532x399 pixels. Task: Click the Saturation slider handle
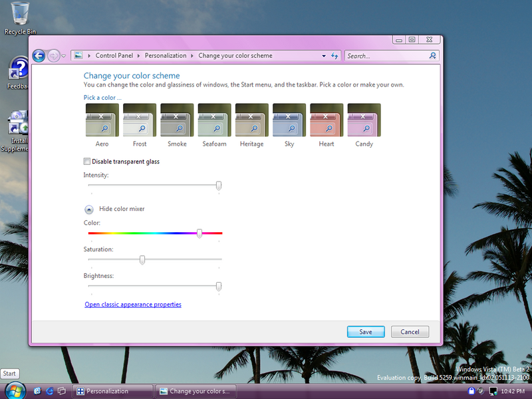[x=142, y=260]
